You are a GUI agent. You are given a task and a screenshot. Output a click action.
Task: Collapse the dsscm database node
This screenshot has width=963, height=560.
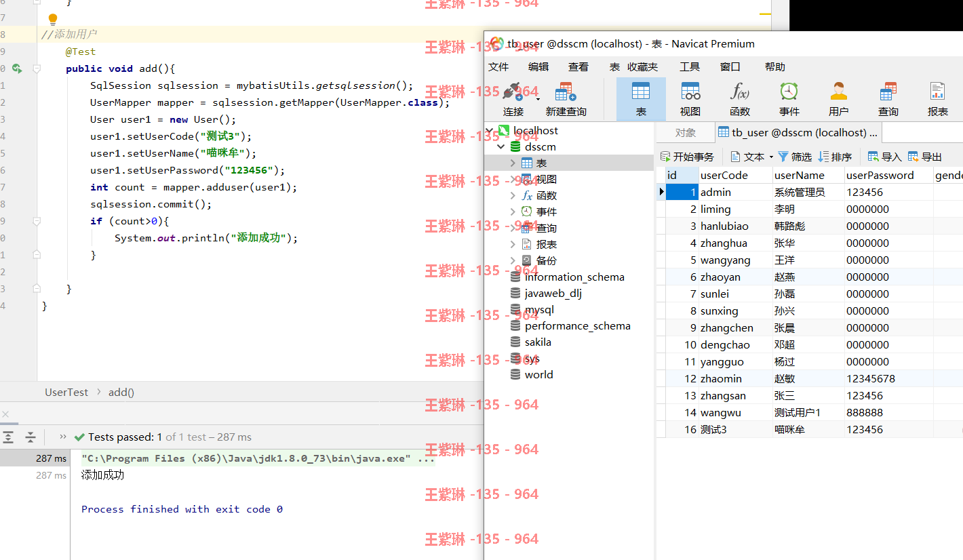[x=501, y=146]
